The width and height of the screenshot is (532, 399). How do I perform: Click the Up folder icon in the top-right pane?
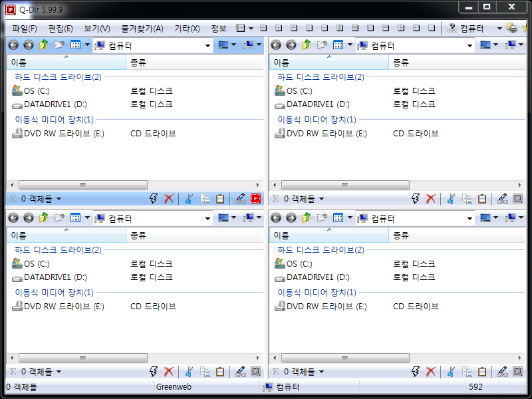307,45
